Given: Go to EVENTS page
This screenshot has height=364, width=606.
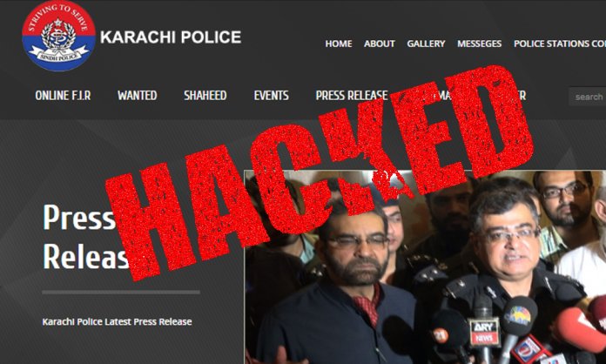Looking at the screenshot, I should [x=272, y=96].
